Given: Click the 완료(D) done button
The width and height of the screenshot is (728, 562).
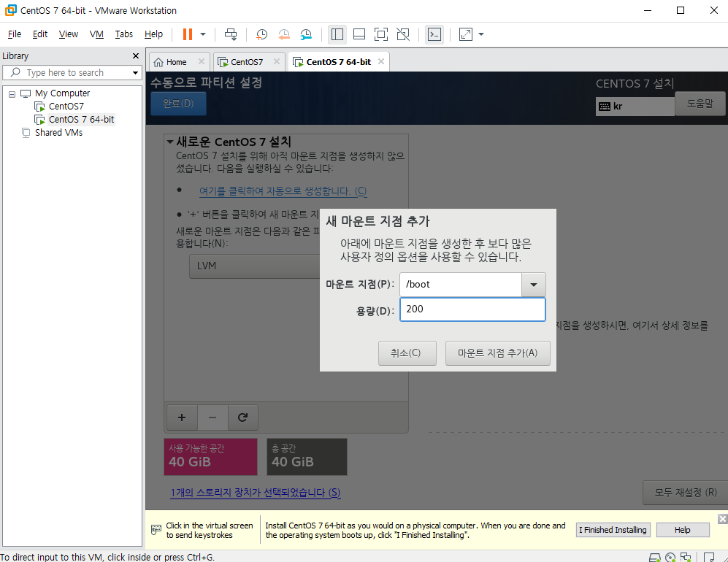Looking at the screenshot, I should [x=178, y=104].
